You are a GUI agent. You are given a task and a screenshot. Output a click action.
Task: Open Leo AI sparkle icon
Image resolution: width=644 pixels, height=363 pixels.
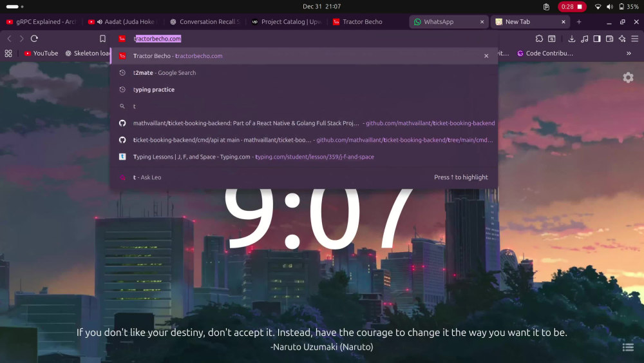pos(622,38)
